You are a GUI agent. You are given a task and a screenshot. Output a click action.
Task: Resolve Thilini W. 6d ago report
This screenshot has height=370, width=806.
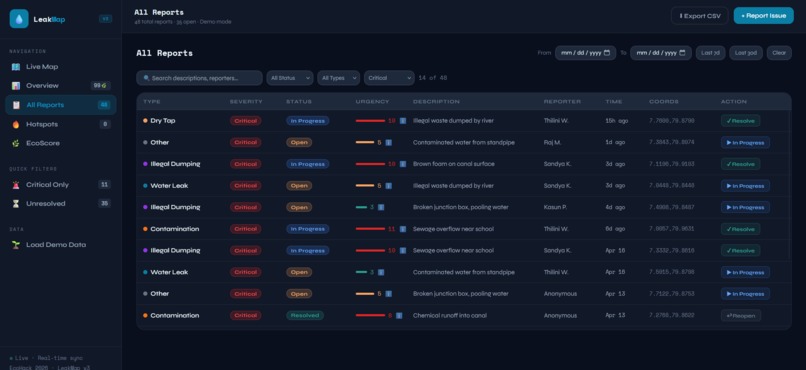(x=740, y=229)
